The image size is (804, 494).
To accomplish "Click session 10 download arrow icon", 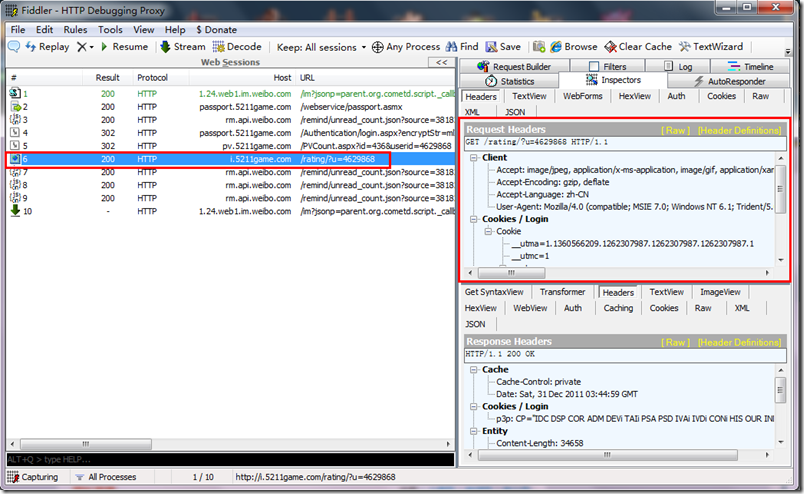I will tap(15, 210).
